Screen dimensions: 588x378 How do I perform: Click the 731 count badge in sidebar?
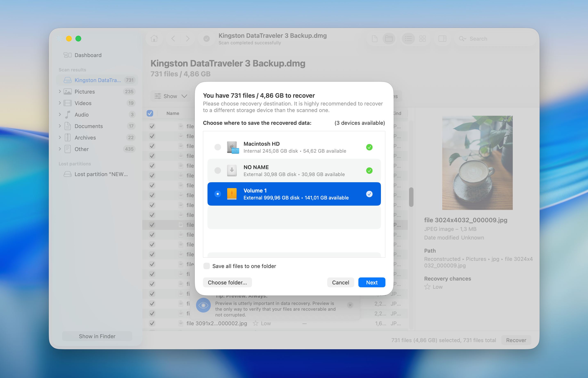click(x=130, y=80)
